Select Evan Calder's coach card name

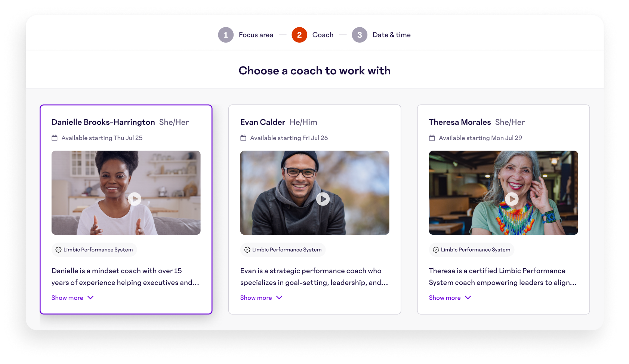tap(263, 122)
